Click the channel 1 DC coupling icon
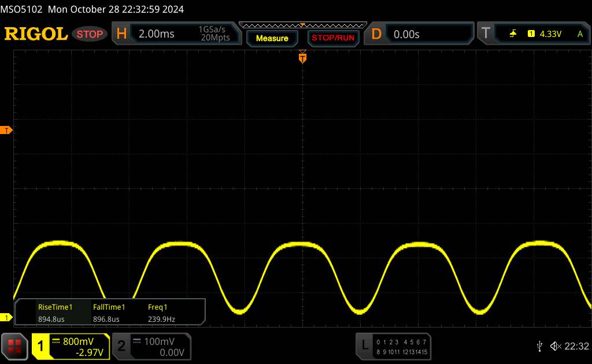Screen dimensions: 592x364 click(x=56, y=341)
